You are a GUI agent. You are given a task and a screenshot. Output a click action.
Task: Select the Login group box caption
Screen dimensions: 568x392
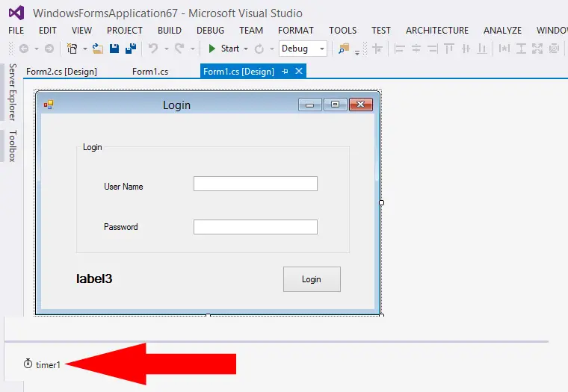(93, 147)
